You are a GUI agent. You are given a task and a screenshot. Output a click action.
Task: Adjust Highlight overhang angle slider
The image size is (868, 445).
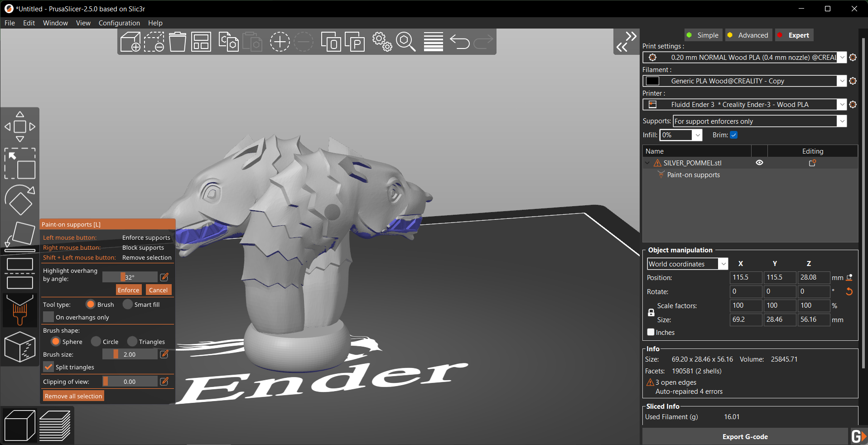click(x=130, y=277)
